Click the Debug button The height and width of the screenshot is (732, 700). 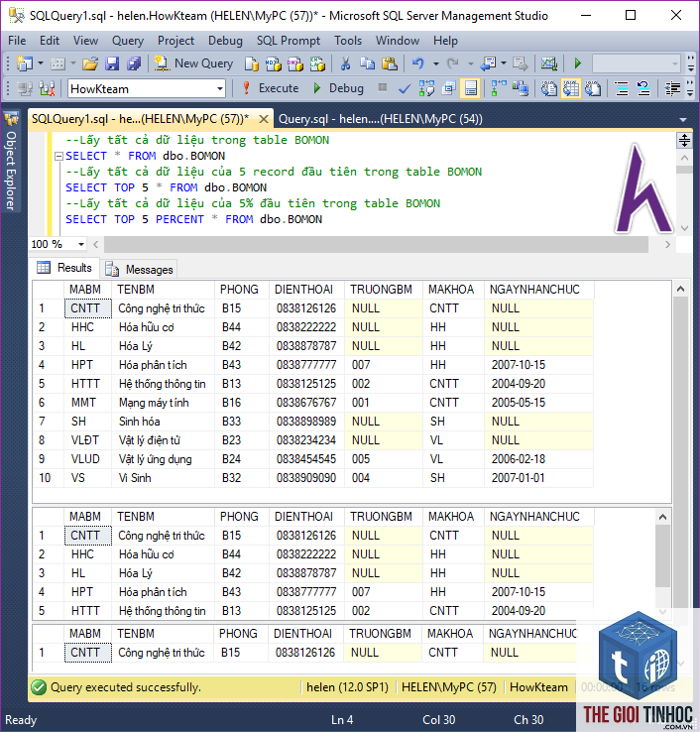pos(338,88)
